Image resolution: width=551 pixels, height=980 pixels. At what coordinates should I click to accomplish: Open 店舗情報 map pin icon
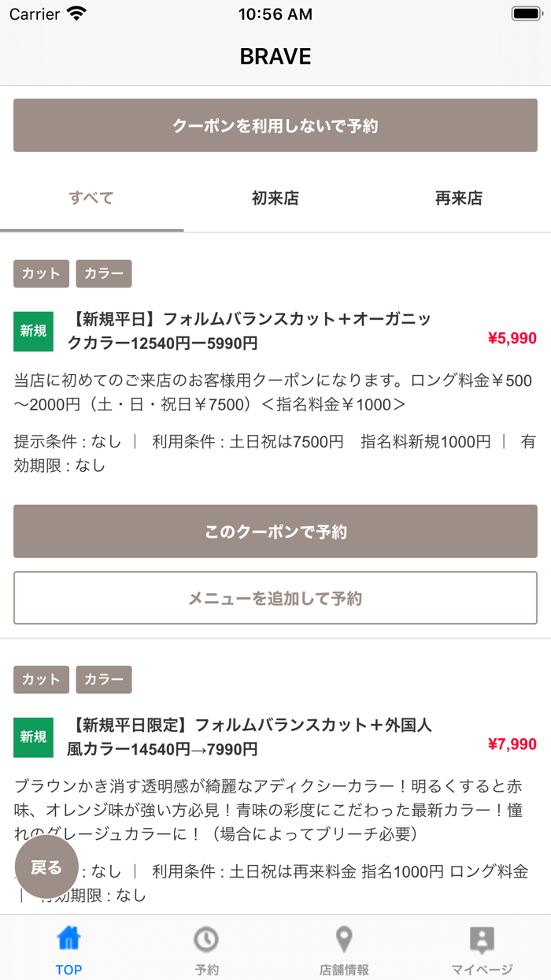point(344,939)
